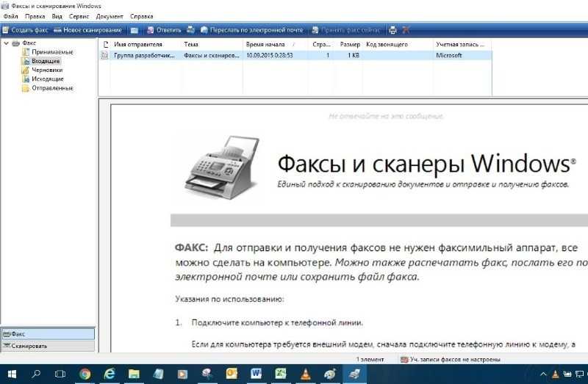Click Переслать по электронной почте
Viewport: 588px width, 384px height.
(x=251, y=30)
